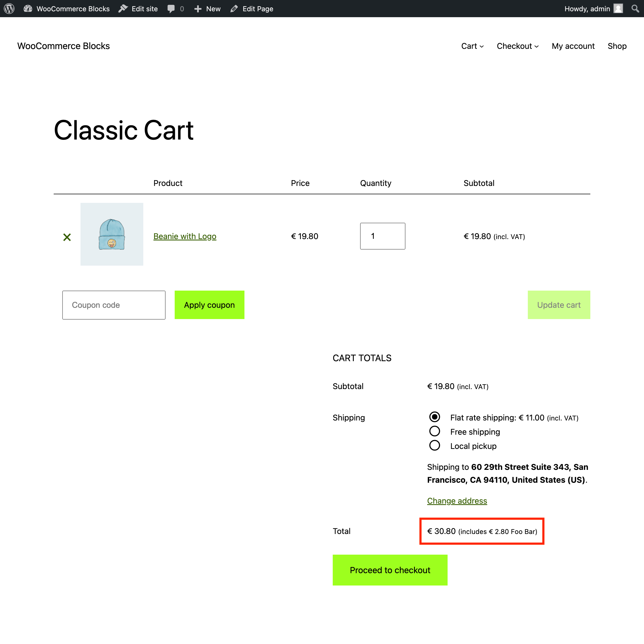
Task: Click the New plus icon in admin bar
Action: [x=198, y=8]
